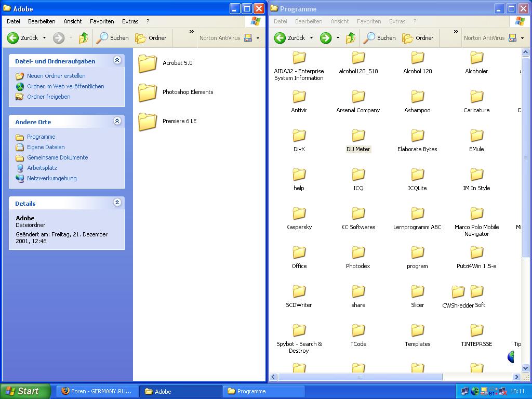Click the system tray clock showing 10:11
Viewport: 532px width, 399px height.
pos(517,392)
